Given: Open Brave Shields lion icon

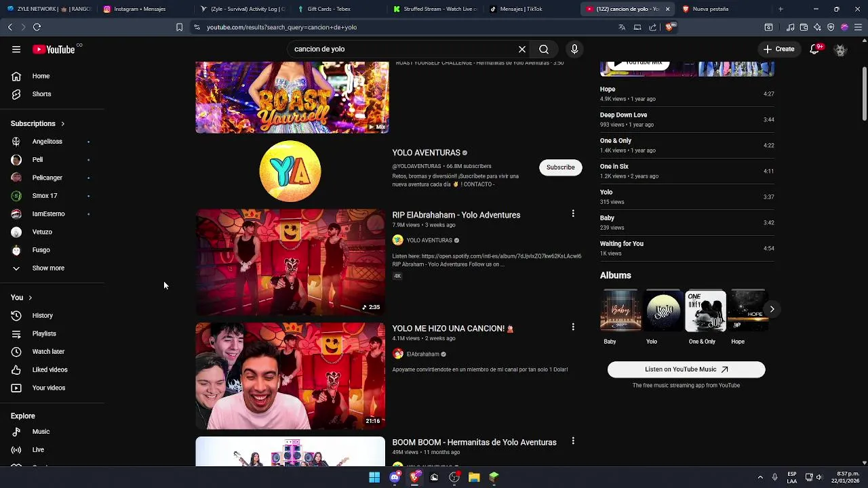Looking at the screenshot, I should (x=669, y=27).
